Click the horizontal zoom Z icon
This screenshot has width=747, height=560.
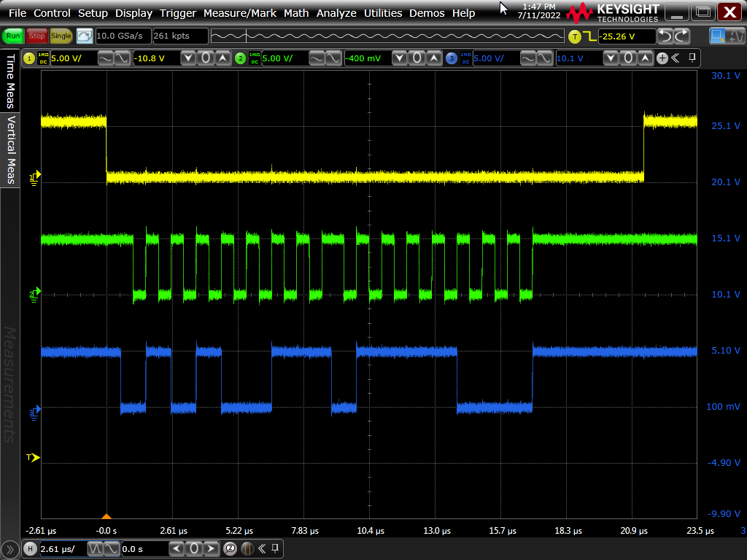coord(230,548)
